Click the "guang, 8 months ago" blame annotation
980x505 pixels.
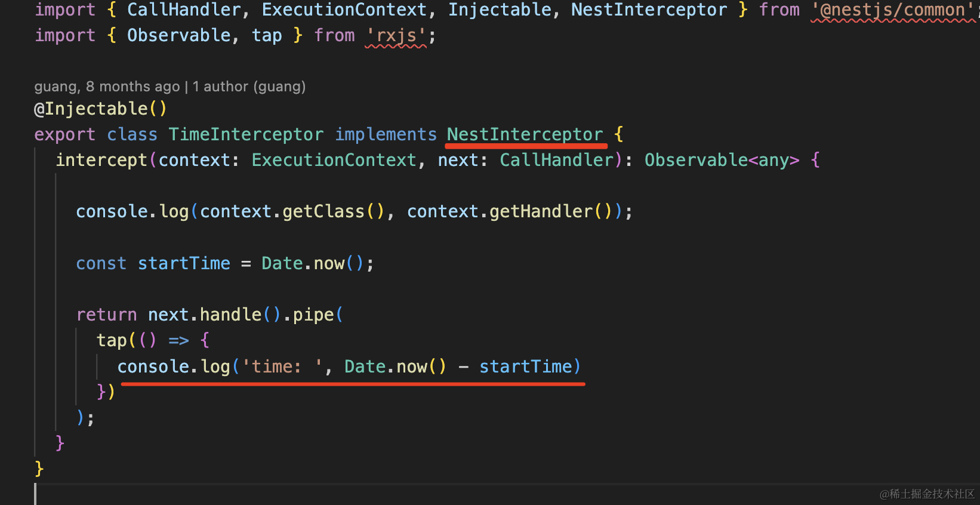coord(107,87)
